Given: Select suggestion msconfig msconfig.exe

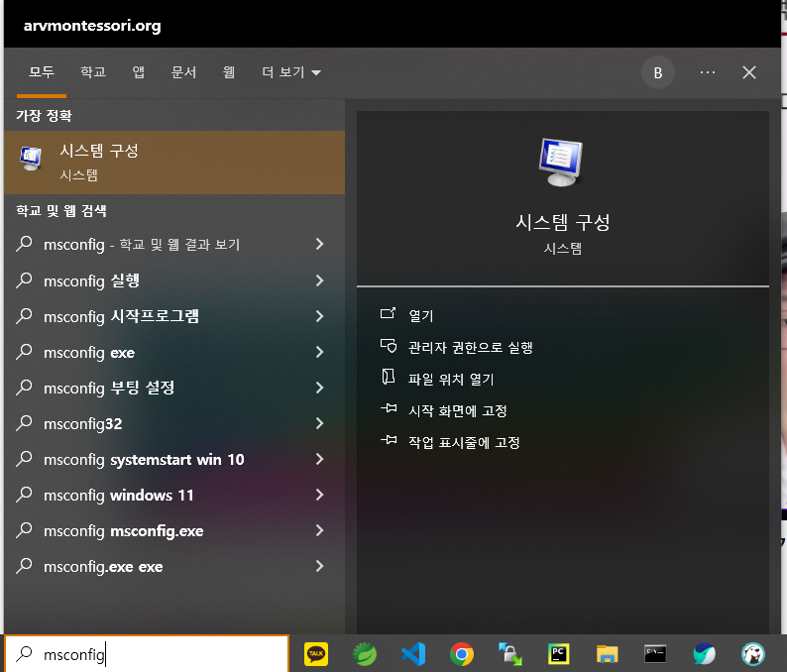Looking at the screenshot, I should click(x=174, y=530).
